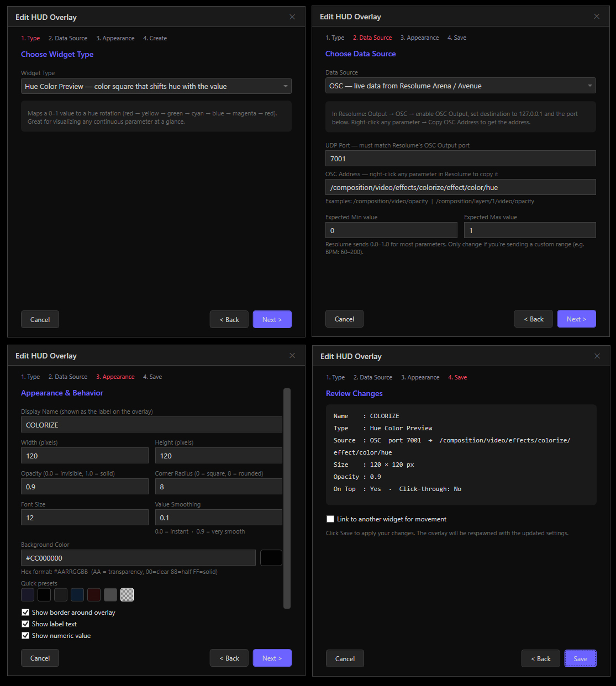
Task: Click the UDP Port input field
Action: (x=460, y=159)
